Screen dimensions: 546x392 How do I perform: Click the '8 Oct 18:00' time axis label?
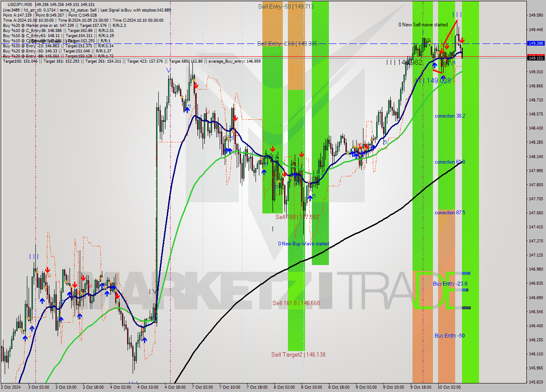(340, 387)
